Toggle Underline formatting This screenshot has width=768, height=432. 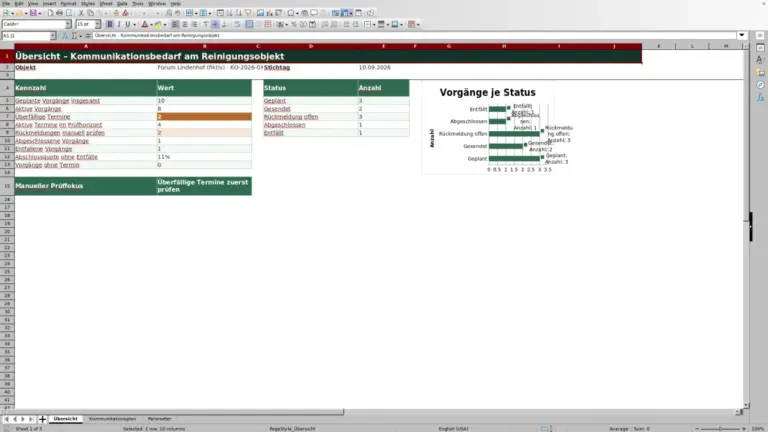[128, 24]
